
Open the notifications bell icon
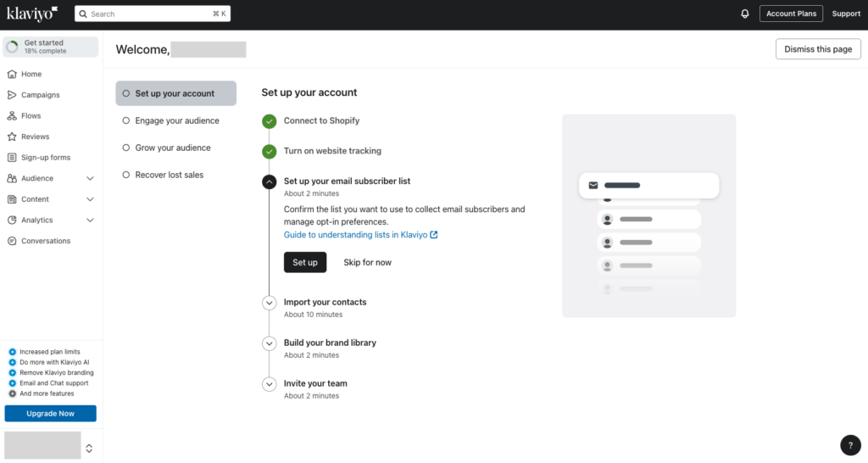(744, 14)
